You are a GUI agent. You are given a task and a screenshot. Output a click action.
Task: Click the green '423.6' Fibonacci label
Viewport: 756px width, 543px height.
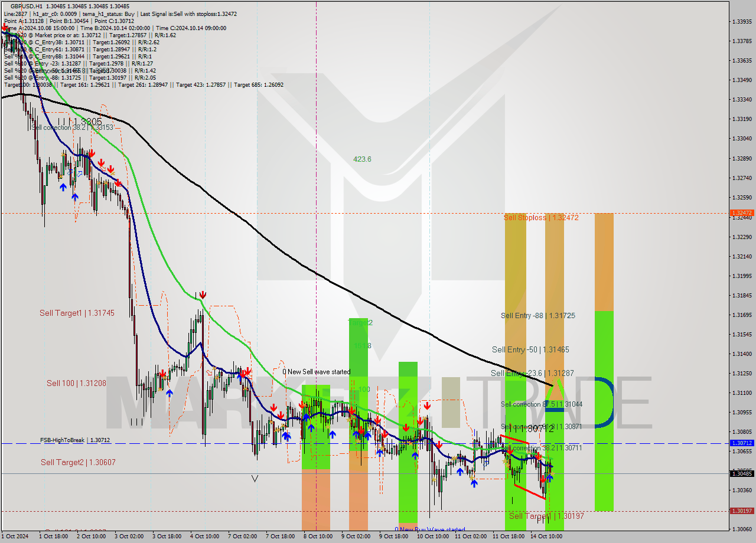[x=362, y=159]
